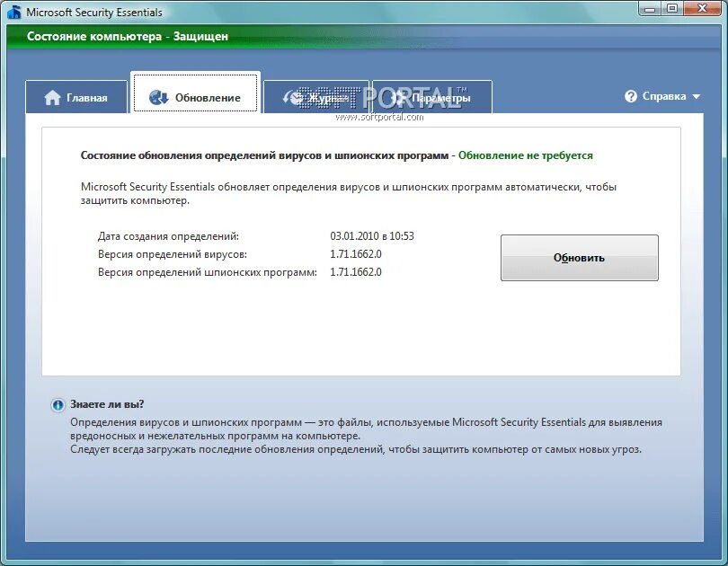Click the history icon on Журнал tab

(x=292, y=97)
